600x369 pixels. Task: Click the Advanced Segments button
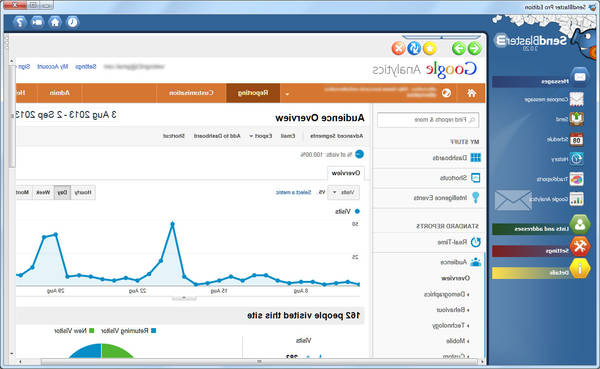pos(336,136)
